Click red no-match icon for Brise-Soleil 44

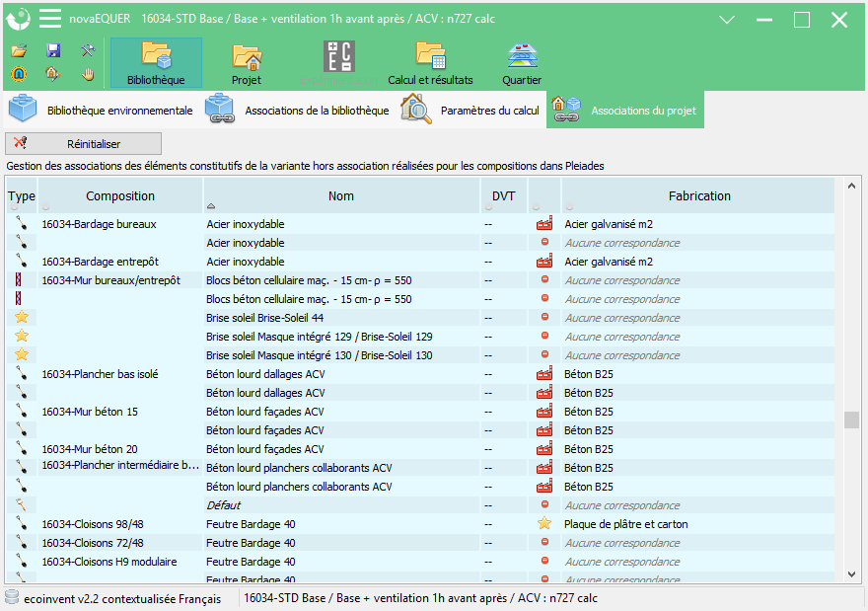tap(544, 317)
